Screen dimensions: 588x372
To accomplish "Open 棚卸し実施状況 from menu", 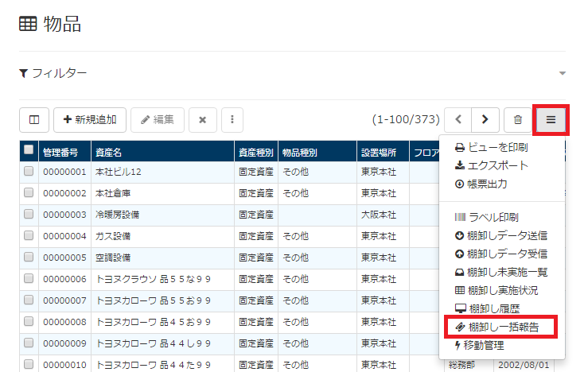I will [x=496, y=290].
